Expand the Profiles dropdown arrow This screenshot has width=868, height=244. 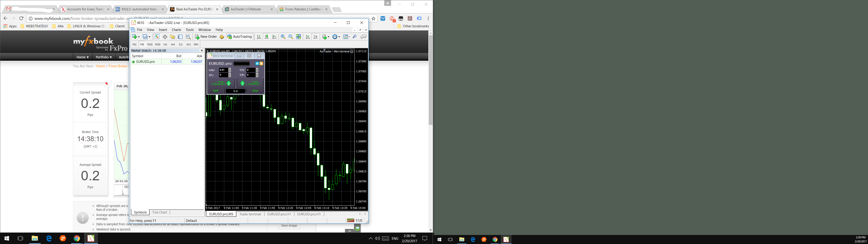click(150, 37)
